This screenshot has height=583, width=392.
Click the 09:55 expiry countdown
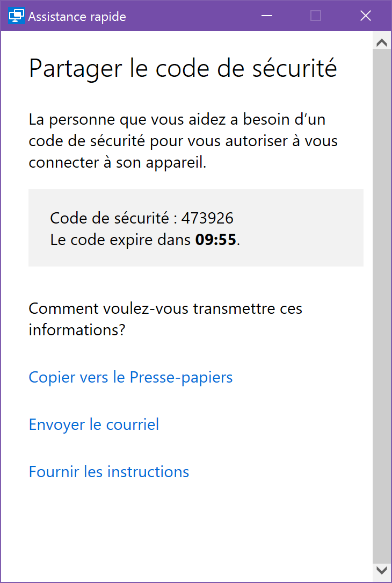click(x=215, y=240)
